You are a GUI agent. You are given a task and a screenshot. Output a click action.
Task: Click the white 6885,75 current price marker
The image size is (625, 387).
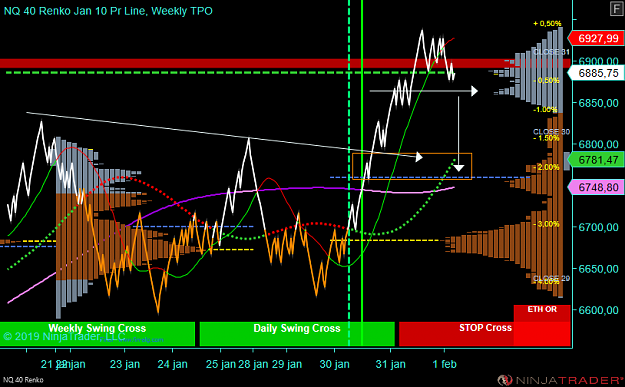pyautogui.click(x=596, y=73)
